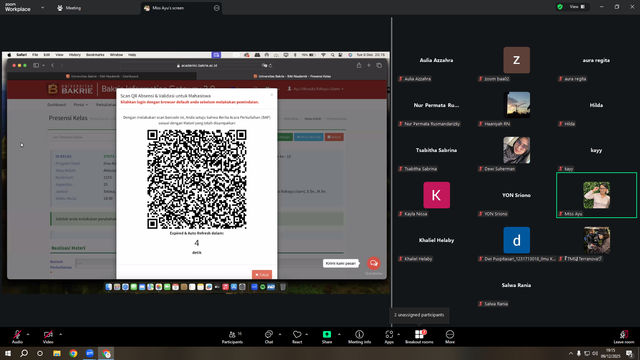Unmute using the Audio microphone icon
The image size is (640, 360).
17,334
